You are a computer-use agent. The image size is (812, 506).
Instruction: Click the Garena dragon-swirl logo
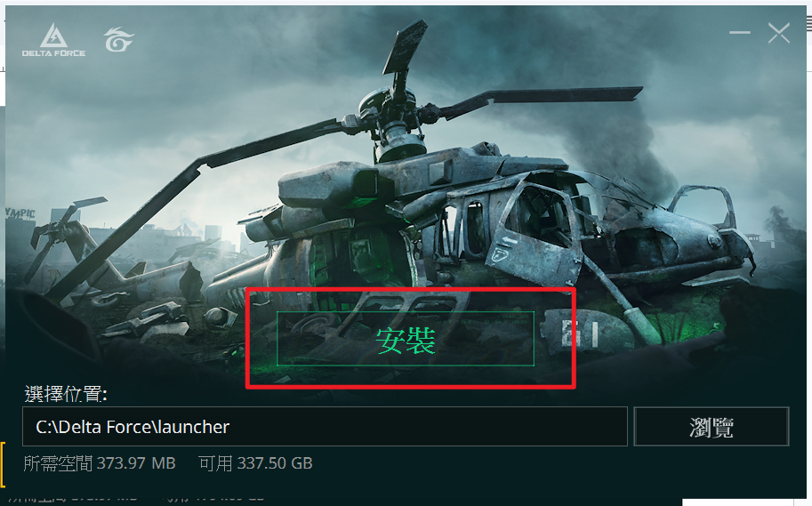tap(118, 39)
